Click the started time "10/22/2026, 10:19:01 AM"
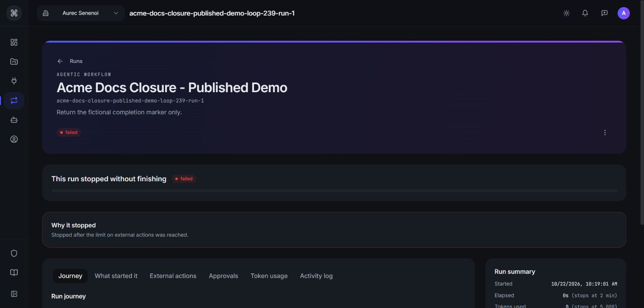 [x=584, y=284]
